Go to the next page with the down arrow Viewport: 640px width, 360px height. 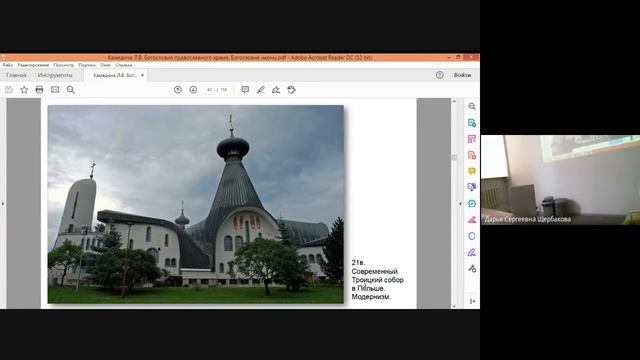coord(193,90)
